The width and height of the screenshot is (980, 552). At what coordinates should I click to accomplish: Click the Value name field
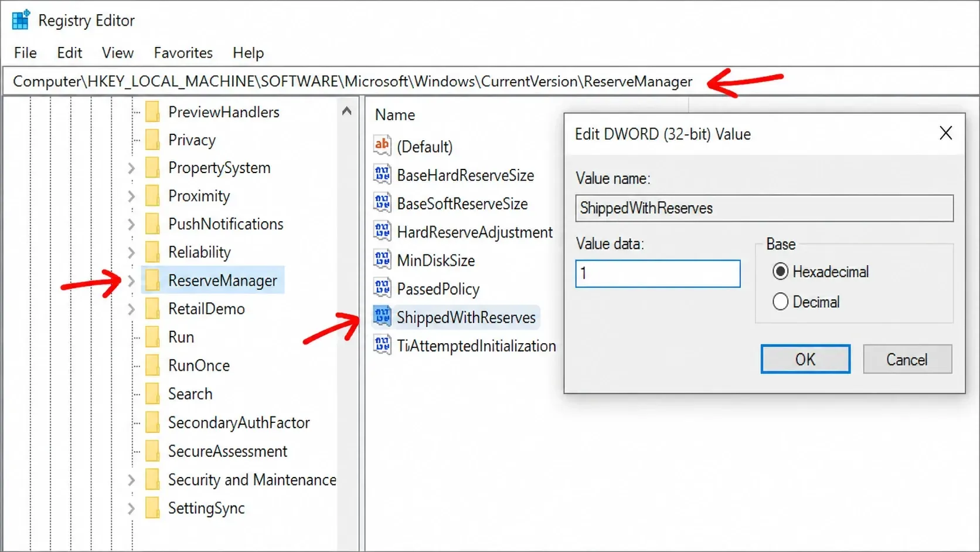pyautogui.click(x=764, y=208)
